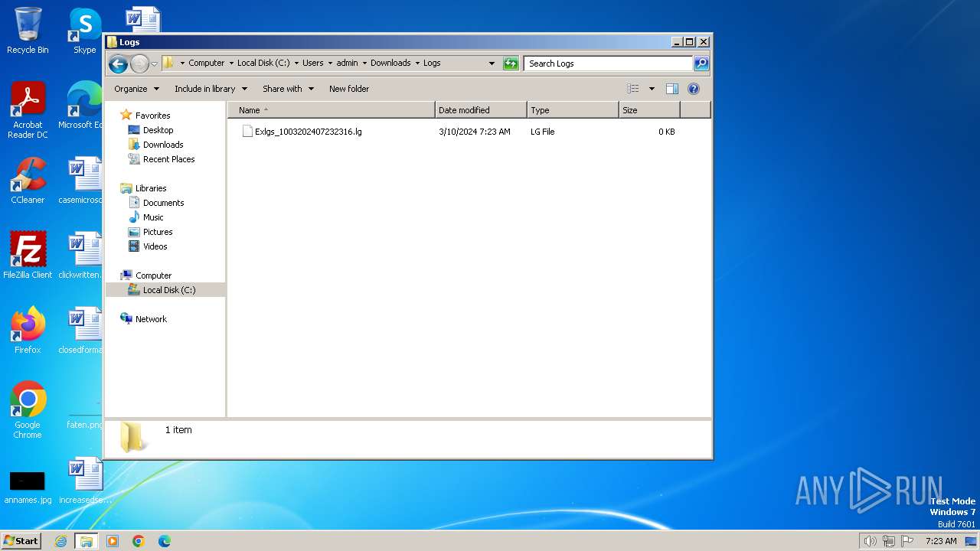Image resolution: width=980 pixels, height=551 pixels.
Task: Sort by Date modified column
Action: pos(481,110)
